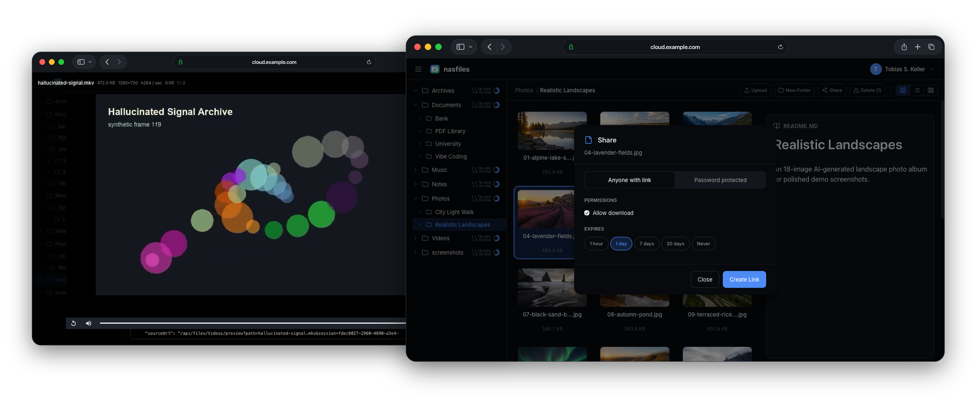Click front Safari sidebar toggle icon
This screenshot has height=397, width=980.
click(460, 47)
